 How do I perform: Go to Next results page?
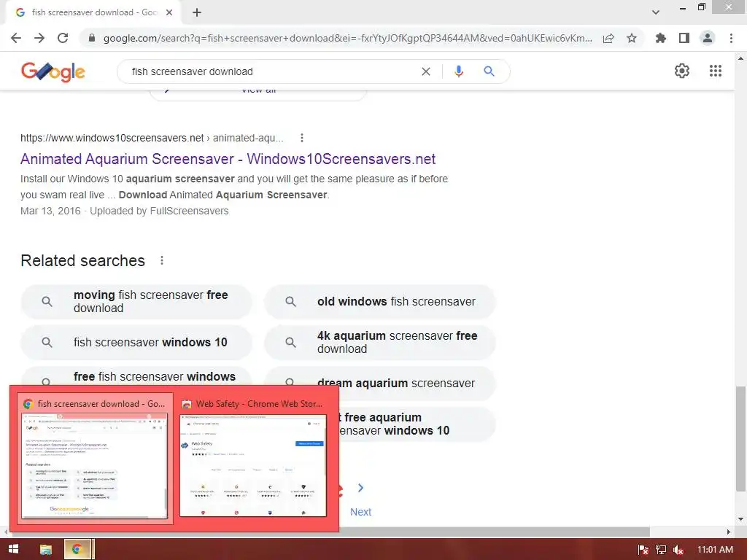point(360,512)
